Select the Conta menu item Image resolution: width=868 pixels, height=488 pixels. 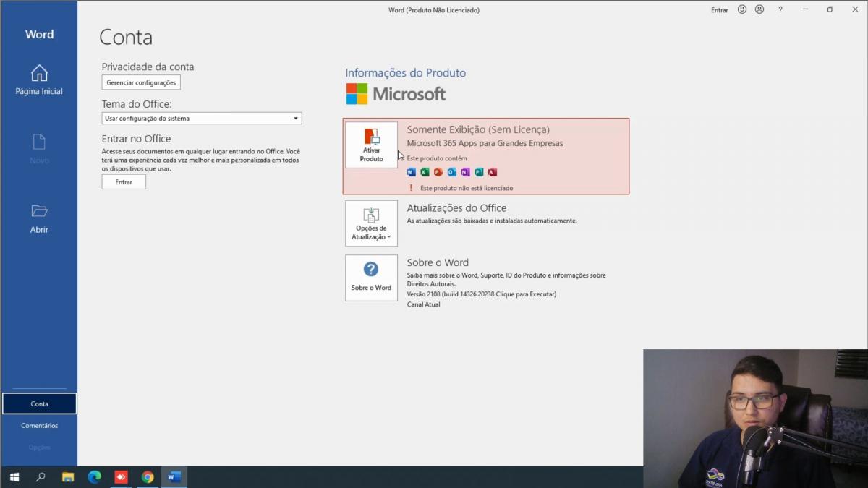tap(39, 404)
